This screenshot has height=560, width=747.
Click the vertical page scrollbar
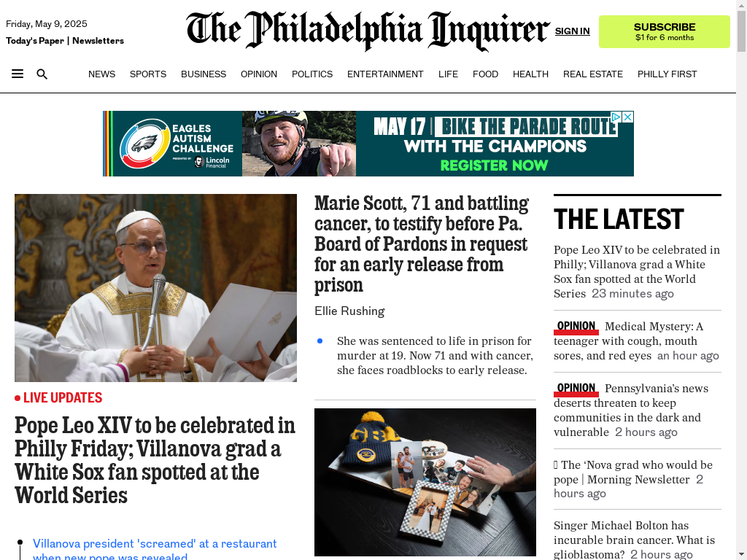coord(741,280)
